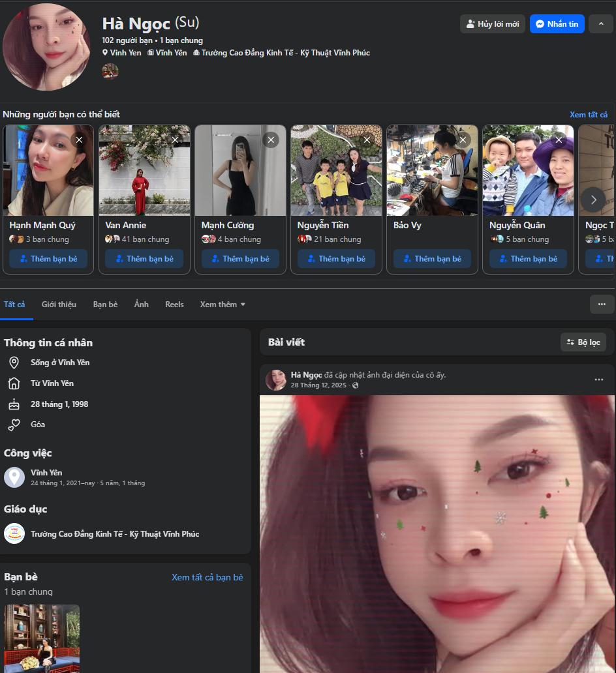This screenshot has height=673, width=616.
Task: Collapse the people you may know section
Action: tap(601, 24)
